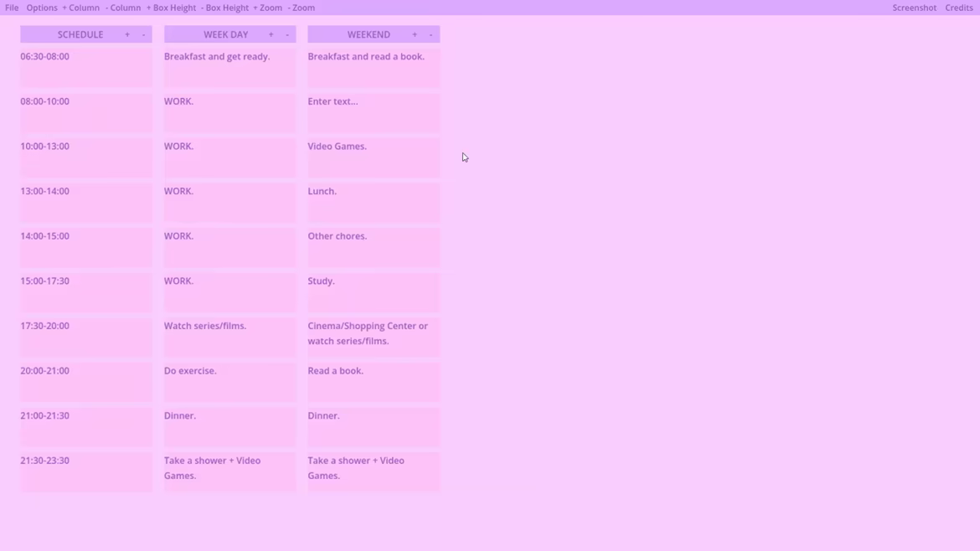Edit the 'Do exercise.' box
Image resolution: width=980 pixels, height=551 pixels.
230,383
